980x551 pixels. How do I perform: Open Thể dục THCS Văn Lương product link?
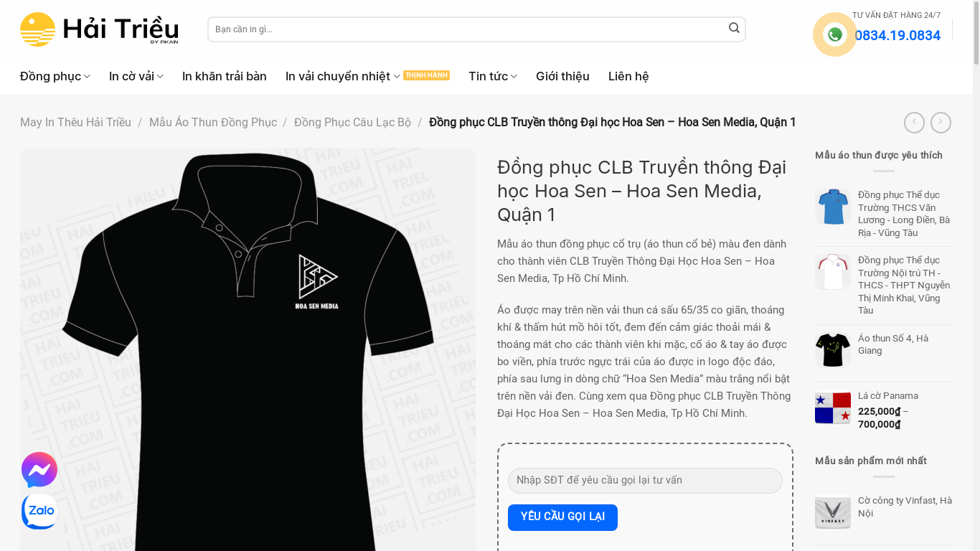point(904,214)
